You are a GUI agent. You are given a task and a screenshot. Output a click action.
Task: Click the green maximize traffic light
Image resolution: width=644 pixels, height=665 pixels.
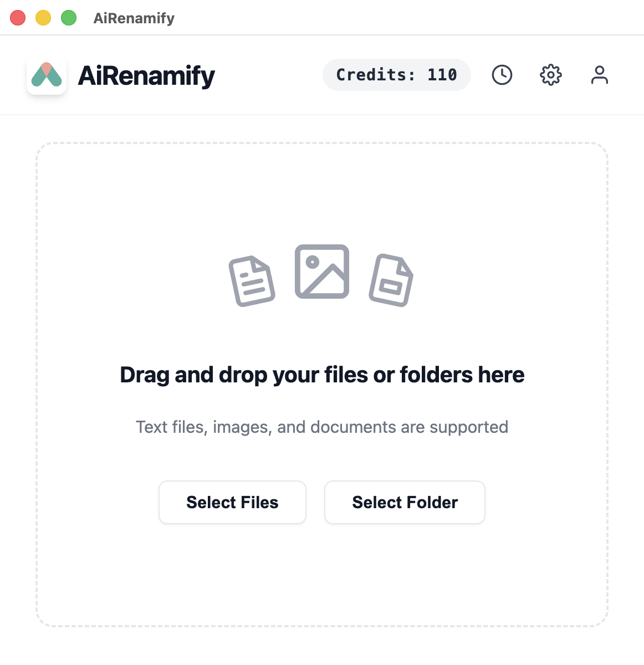pyautogui.click(x=68, y=17)
